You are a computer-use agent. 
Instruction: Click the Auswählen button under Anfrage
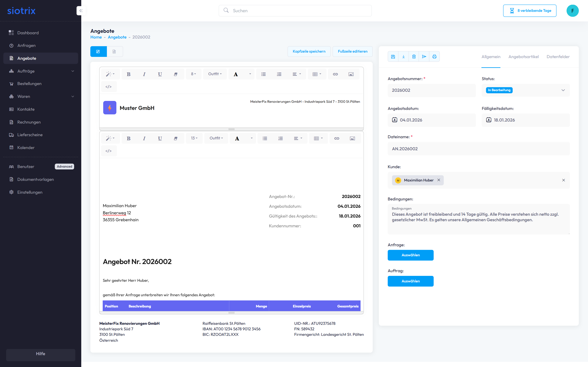(x=410, y=255)
